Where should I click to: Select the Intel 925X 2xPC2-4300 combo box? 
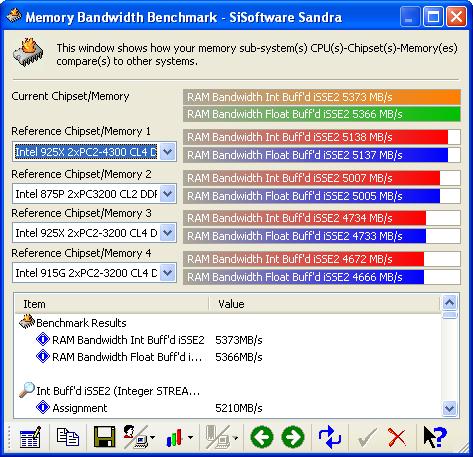click(x=94, y=152)
